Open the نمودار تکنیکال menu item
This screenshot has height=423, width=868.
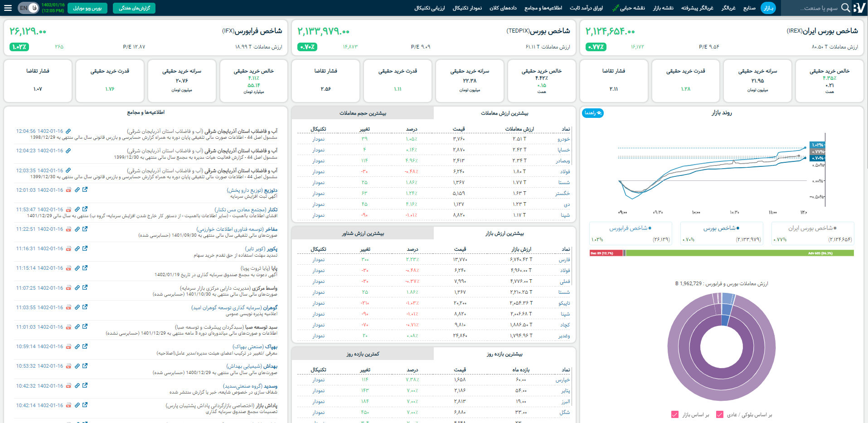467,8
